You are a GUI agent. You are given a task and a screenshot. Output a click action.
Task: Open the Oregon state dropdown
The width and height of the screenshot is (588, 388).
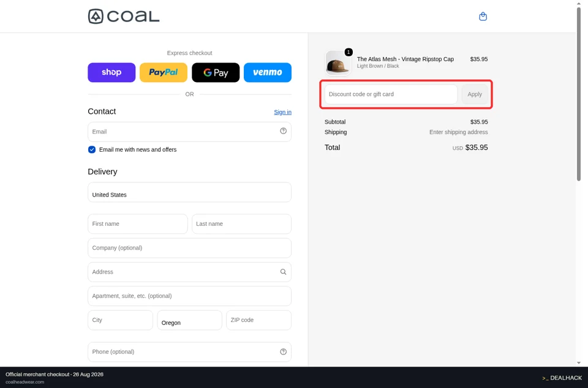(x=189, y=320)
